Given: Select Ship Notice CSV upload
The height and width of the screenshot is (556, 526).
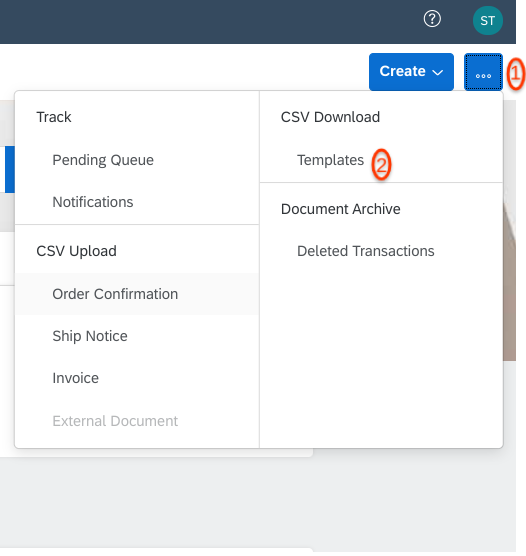Looking at the screenshot, I should [x=90, y=336].
